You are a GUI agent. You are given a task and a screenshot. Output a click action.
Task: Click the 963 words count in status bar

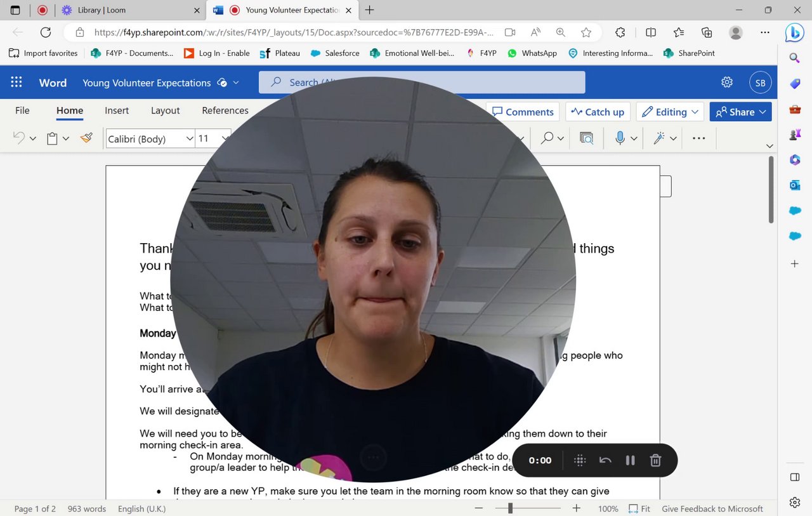86,508
